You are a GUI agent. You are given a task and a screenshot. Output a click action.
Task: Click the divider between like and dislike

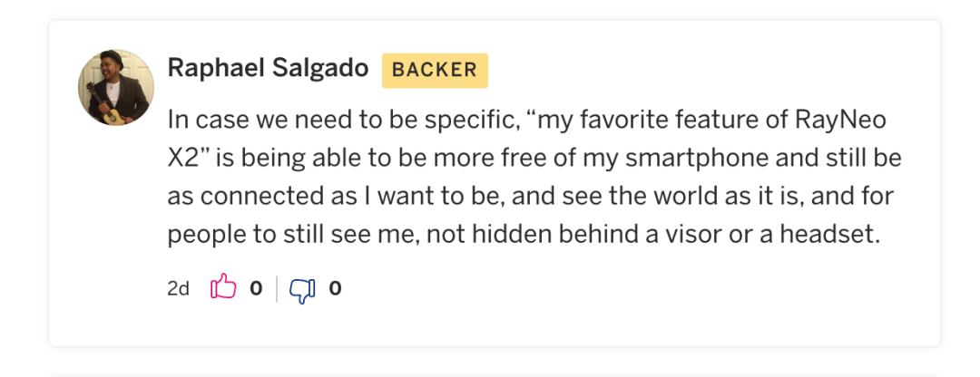point(277,289)
